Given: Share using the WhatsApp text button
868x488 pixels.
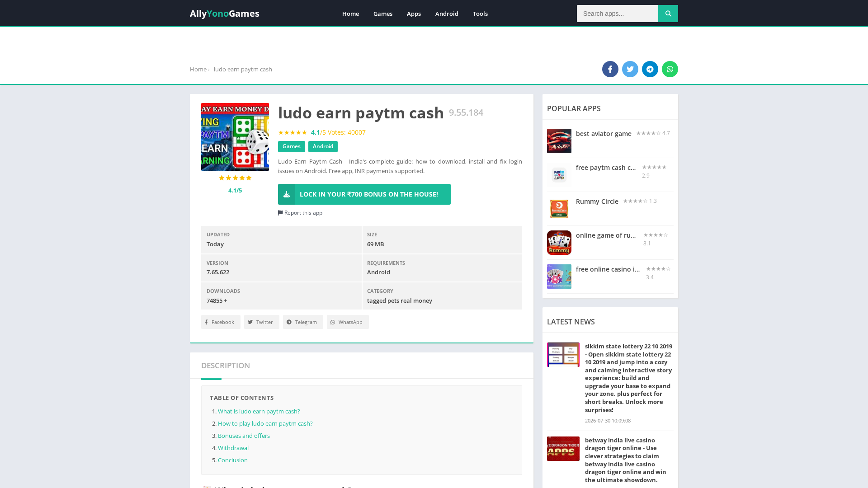Looking at the screenshot, I should click(348, 322).
